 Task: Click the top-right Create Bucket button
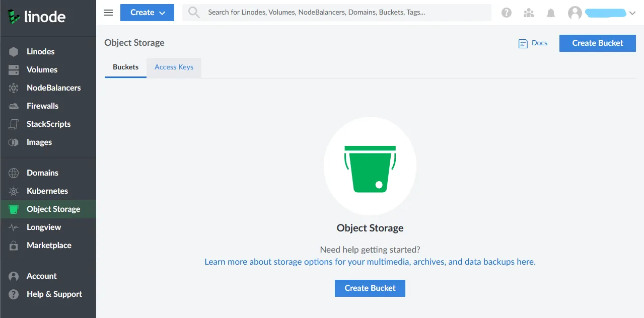click(598, 43)
